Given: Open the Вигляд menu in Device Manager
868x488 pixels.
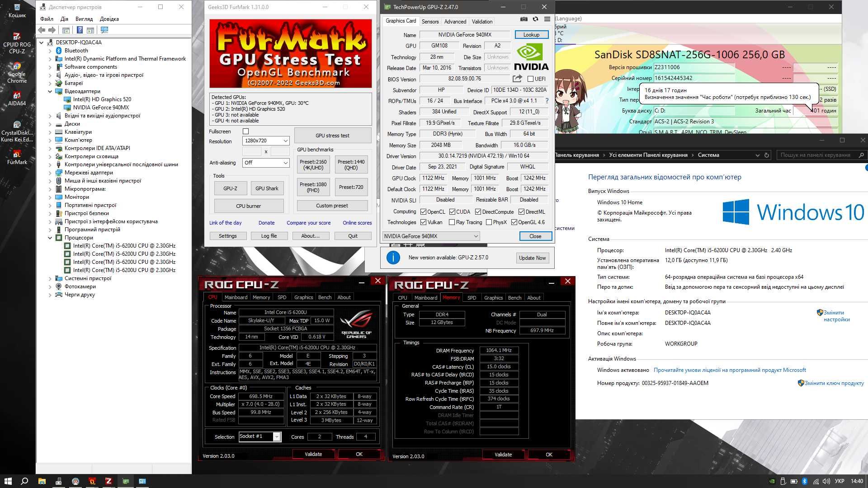Looking at the screenshot, I should [x=84, y=19].
